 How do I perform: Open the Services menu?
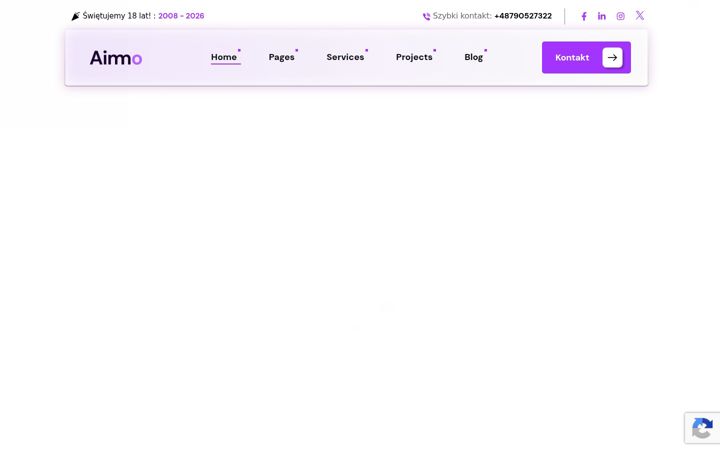[x=345, y=57]
